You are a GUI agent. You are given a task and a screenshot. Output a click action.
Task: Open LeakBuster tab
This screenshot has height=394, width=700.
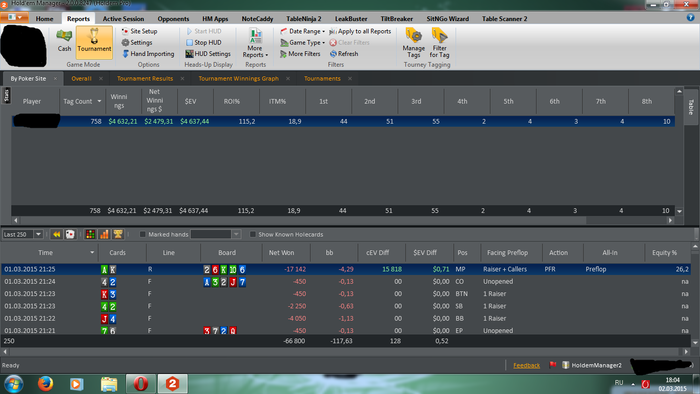tap(351, 19)
